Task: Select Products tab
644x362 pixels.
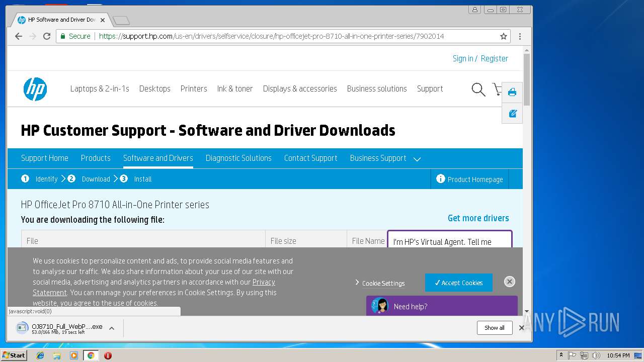Action: (x=96, y=158)
